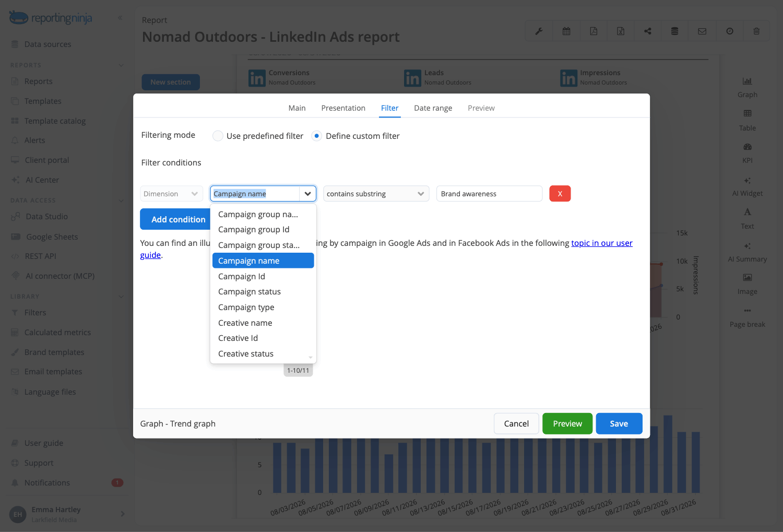Open Alerts in sidebar

[x=34, y=140]
